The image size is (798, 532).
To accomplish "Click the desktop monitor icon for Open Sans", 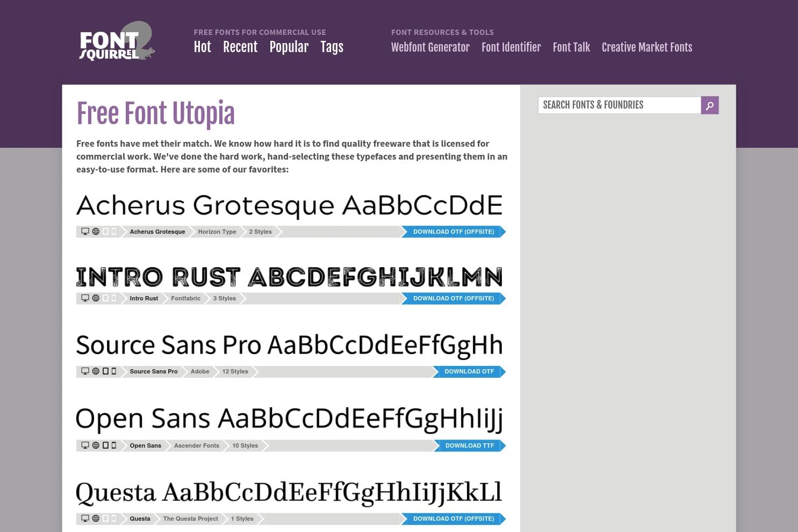I will (85, 445).
